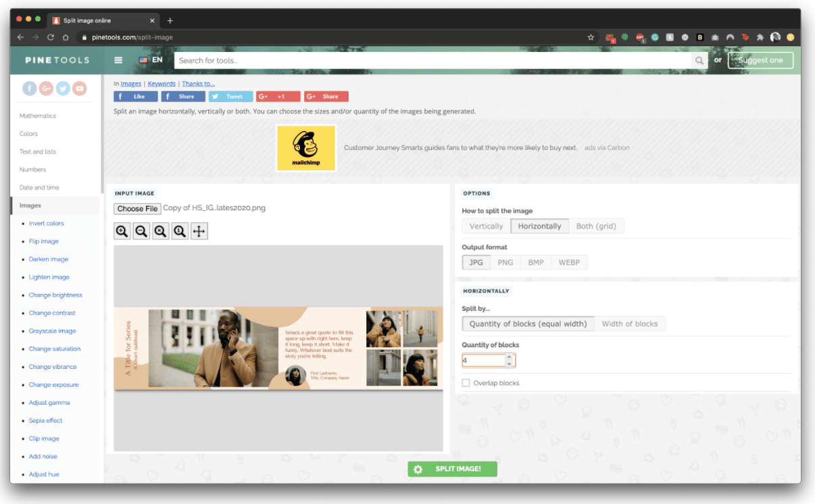The width and height of the screenshot is (815, 504).
Task: Decrease quantity of blocks with down stepper
Action: [x=510, y=363]
